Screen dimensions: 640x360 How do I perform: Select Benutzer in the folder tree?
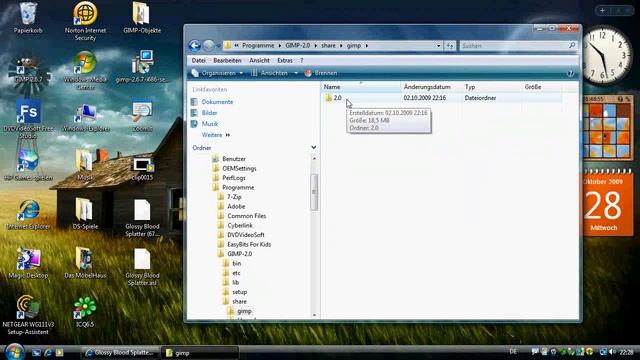(234, 159)
